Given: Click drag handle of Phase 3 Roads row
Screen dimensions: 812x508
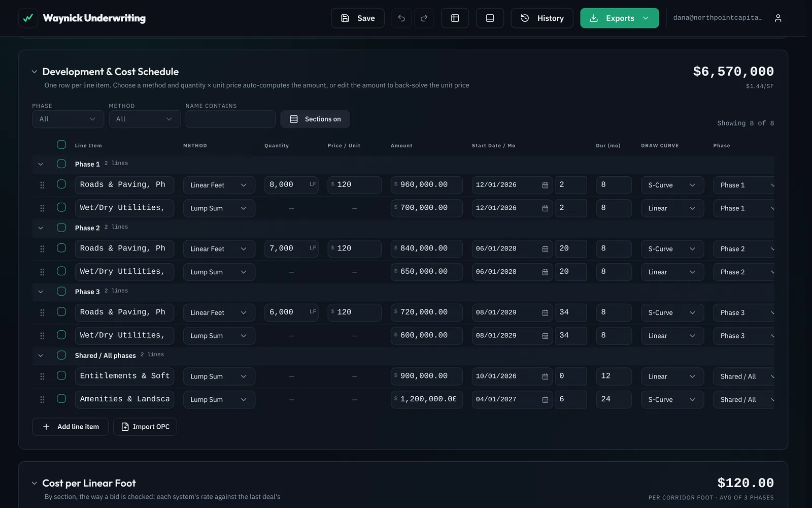Looking at the screenshot, I should tap(42, 313).
